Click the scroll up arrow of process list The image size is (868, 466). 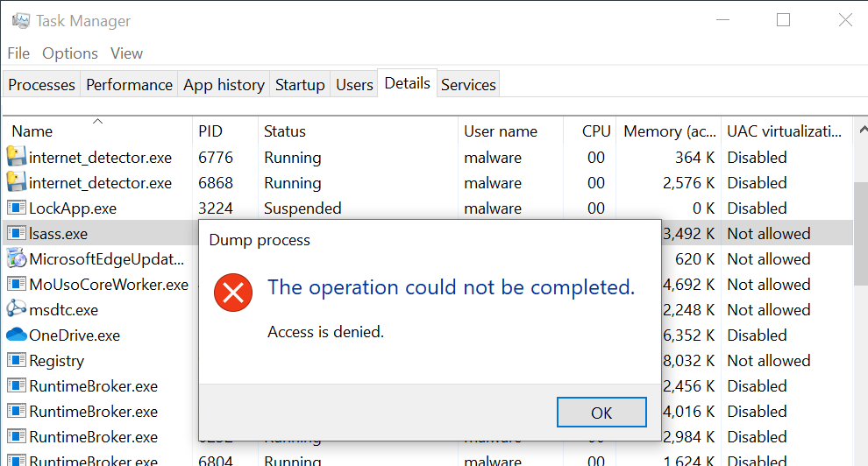[x=863, y=130]
